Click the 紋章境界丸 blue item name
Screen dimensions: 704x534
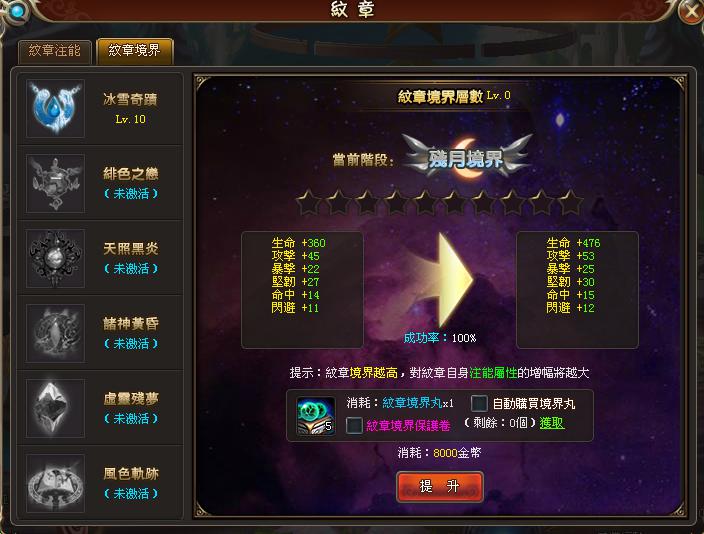pos(412,403)
